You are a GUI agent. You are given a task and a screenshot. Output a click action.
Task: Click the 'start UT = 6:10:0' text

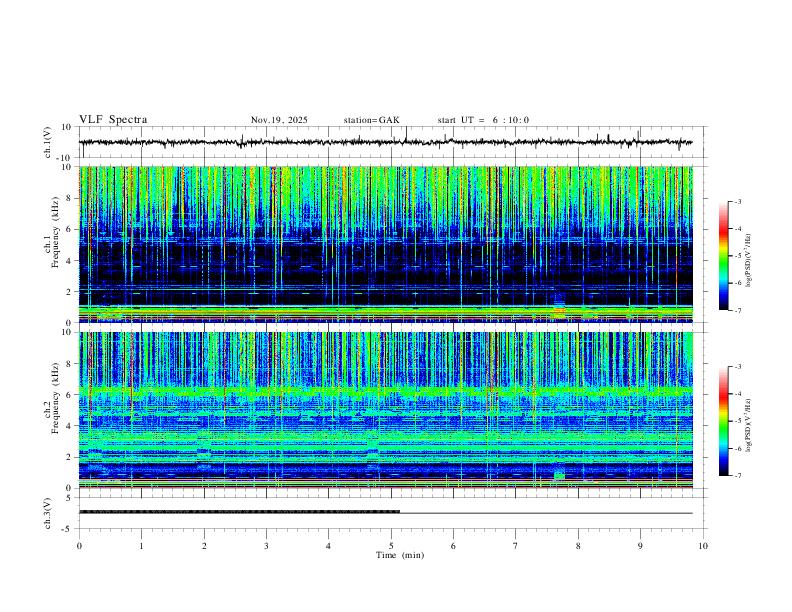483,120
